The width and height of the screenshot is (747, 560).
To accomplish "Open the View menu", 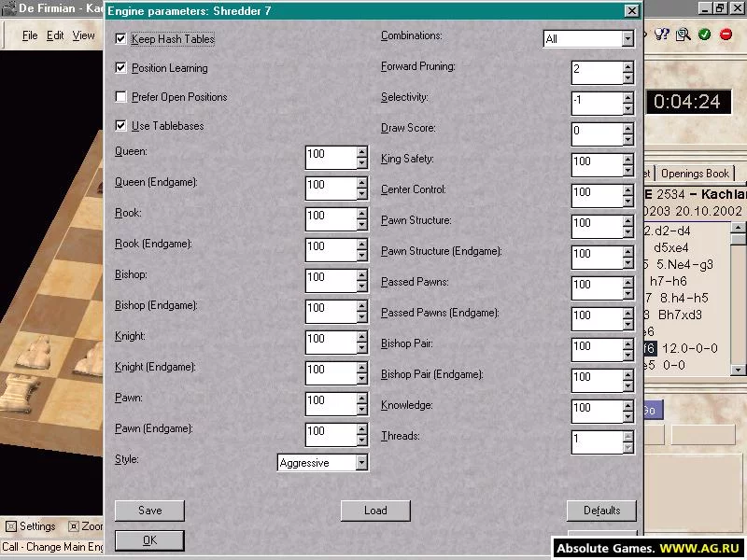I will click(x=83, y=35).
